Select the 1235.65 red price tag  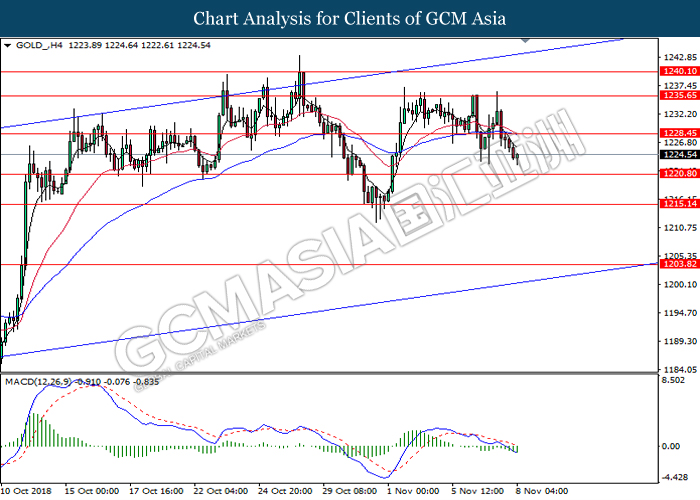pos(677,96)
